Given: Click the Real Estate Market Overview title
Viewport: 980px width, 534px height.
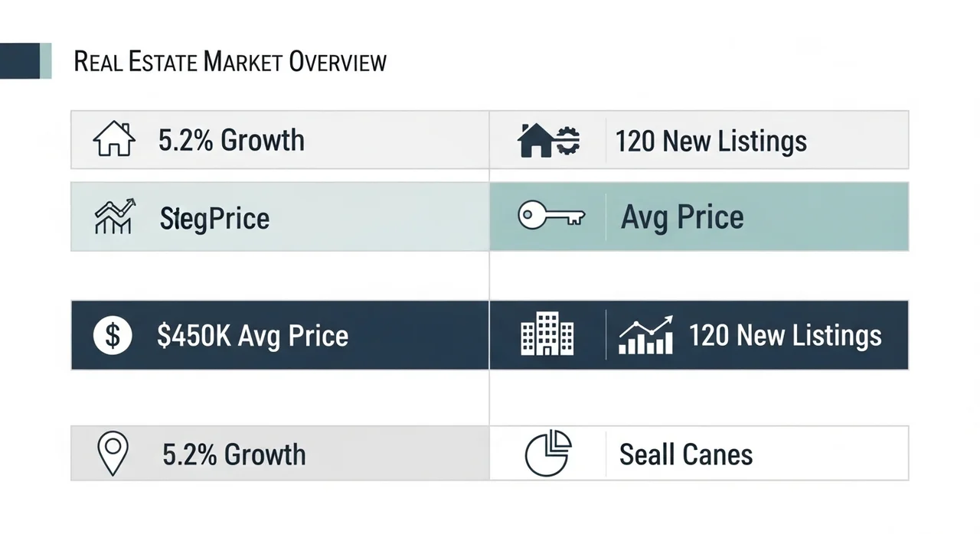Looking at the screenshot, I should 230,62.
